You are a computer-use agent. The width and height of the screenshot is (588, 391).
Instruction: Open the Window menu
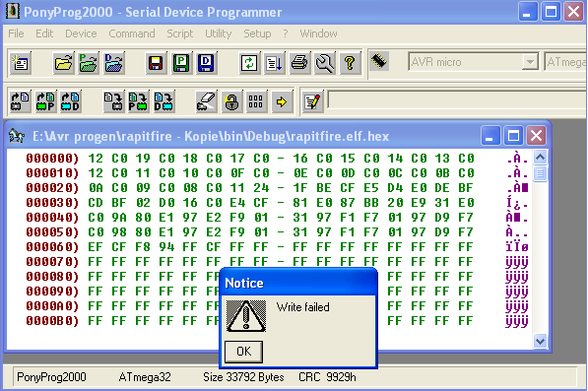click(x=318, y=33)
